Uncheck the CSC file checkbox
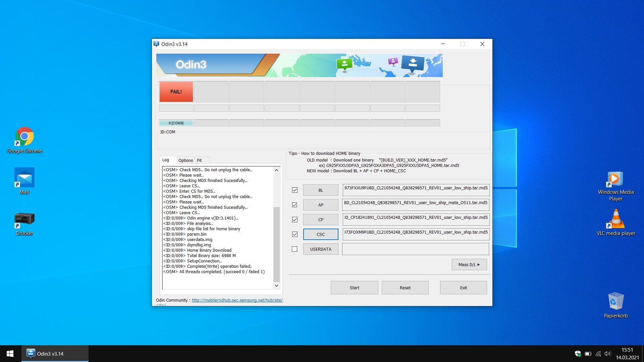 pos(294,234)
